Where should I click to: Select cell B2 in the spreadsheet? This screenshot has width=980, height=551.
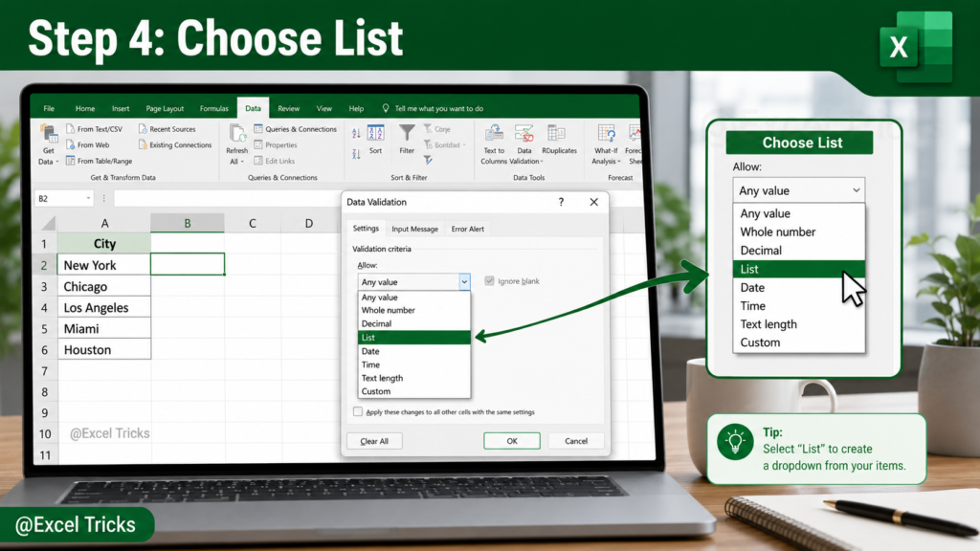point(188,264)
